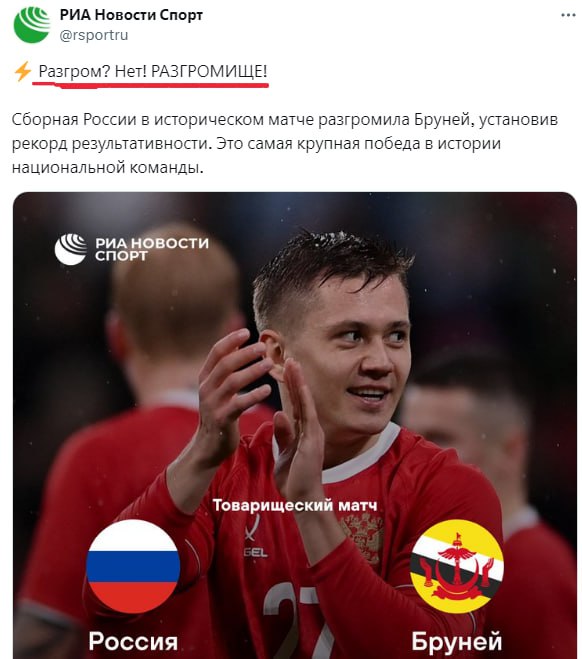Click the РИА Новости Спорт account name

[131, 15]
